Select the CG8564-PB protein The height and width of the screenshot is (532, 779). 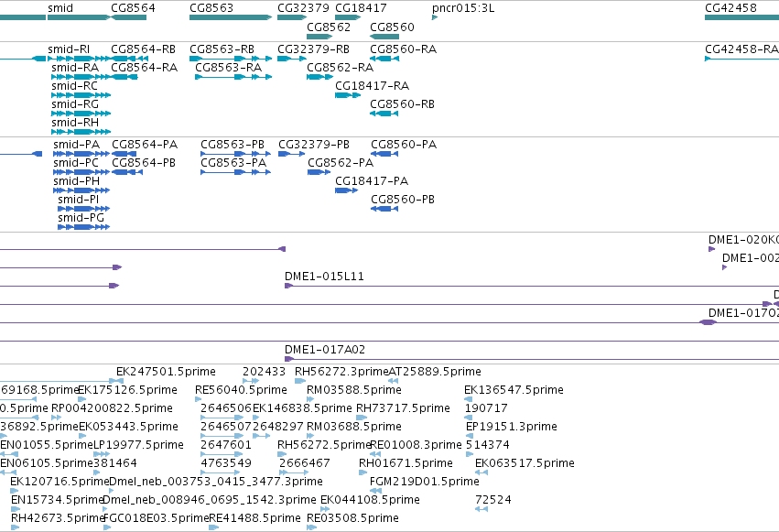pyautogui.click(x=144, y=163)
